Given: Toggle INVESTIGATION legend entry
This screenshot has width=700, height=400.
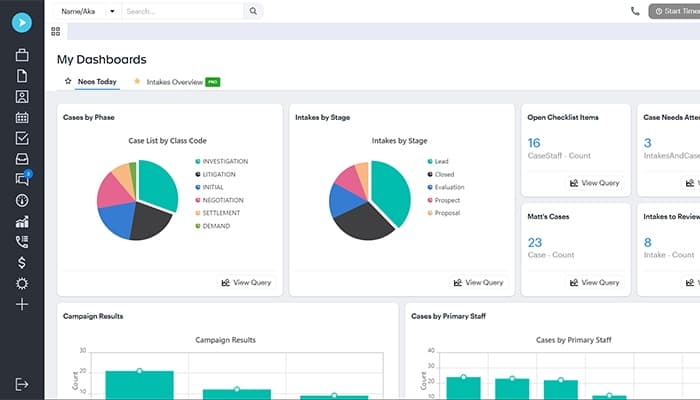Looking at the screenshot, I should (221, 161).
